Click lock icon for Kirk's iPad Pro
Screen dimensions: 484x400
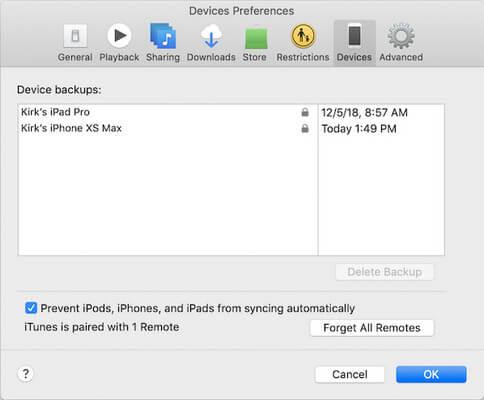tap(305, 112)
